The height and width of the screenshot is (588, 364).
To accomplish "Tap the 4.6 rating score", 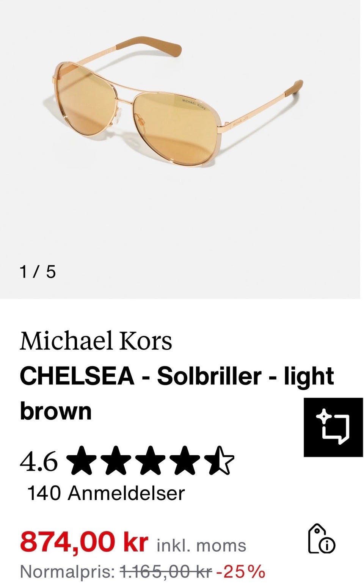I will 39,461.
